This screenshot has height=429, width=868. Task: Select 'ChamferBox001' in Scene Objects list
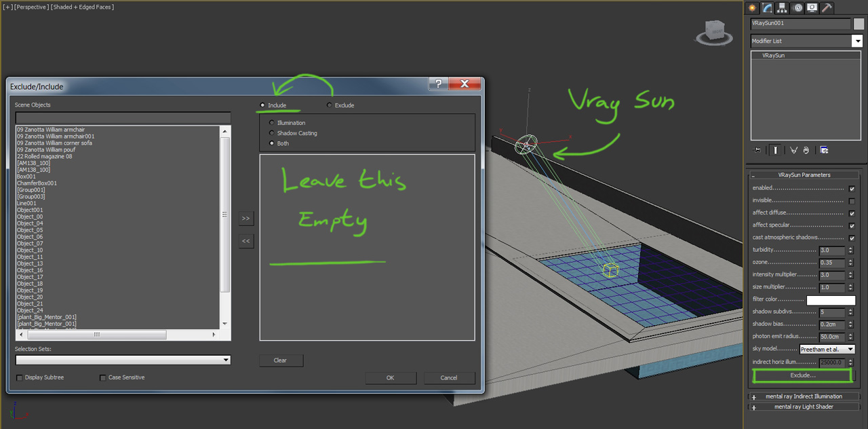click(x=37, y=183)
